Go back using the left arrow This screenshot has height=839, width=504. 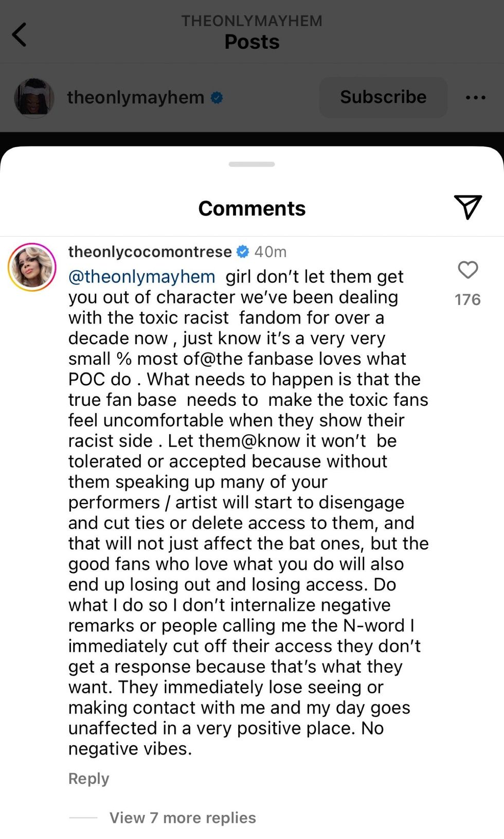20,35
